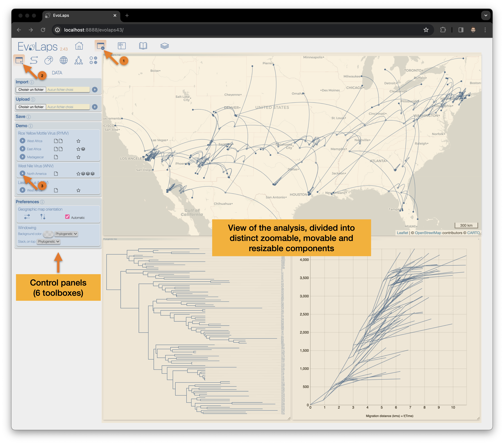Open the North America document icon
Image resolution: width=504 pixels, height=444 pixels.
pos(56,174)
